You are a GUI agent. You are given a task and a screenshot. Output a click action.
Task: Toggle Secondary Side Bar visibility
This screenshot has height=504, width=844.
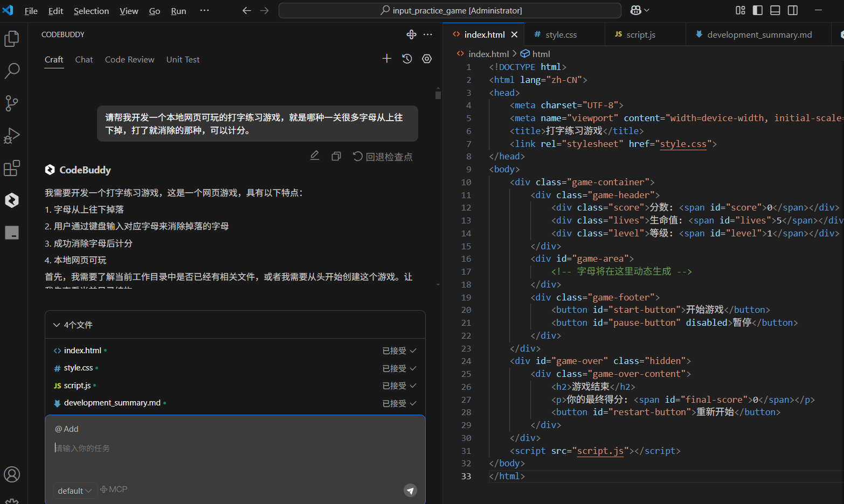coord(793,10)
